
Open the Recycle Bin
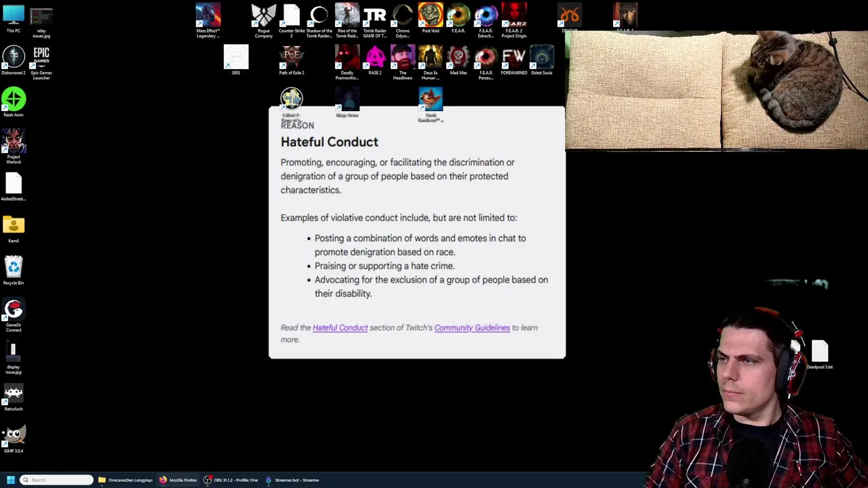[x=14, y=271]
